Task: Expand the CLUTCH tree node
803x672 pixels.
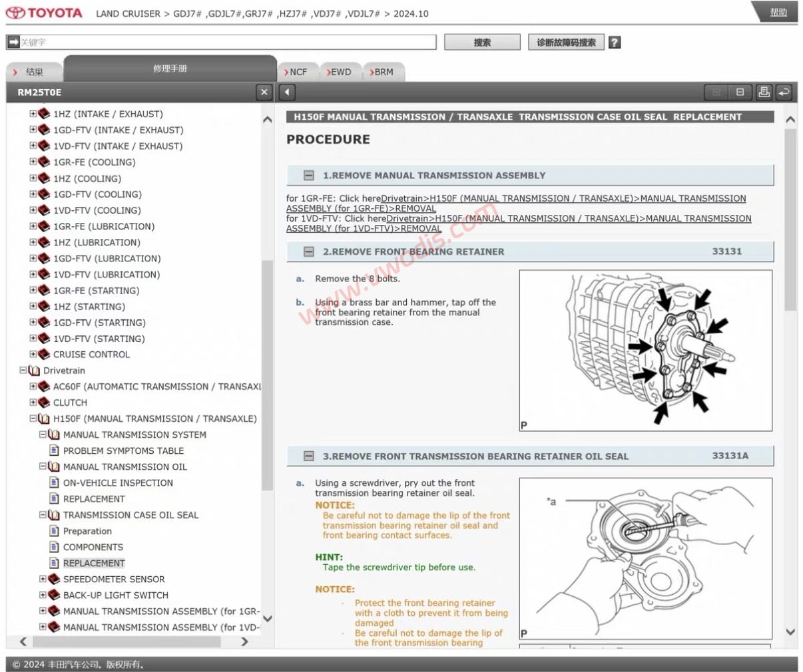Action: (33, 403)
